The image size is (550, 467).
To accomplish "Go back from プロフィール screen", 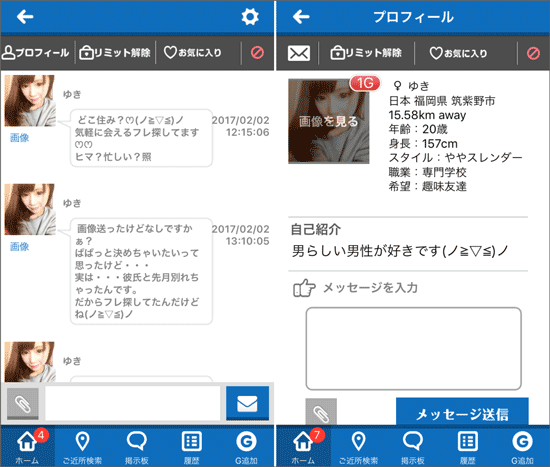I will (x=301, y=16).
